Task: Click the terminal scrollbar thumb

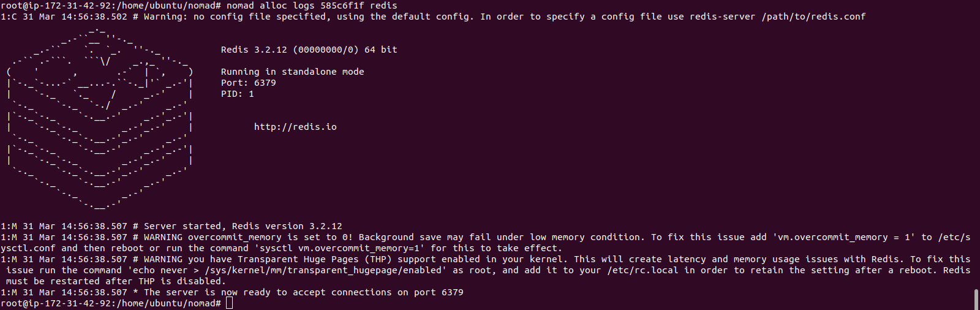Action: click(976, 300)
